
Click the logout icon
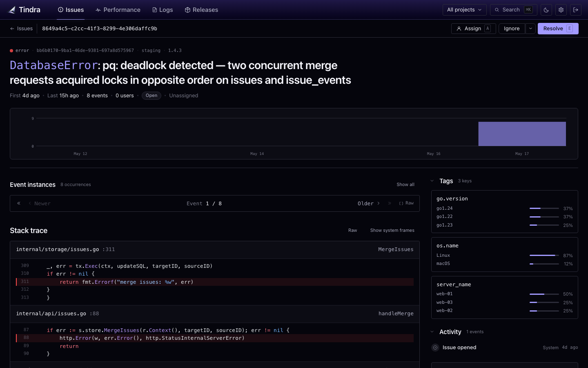(576, 10)
